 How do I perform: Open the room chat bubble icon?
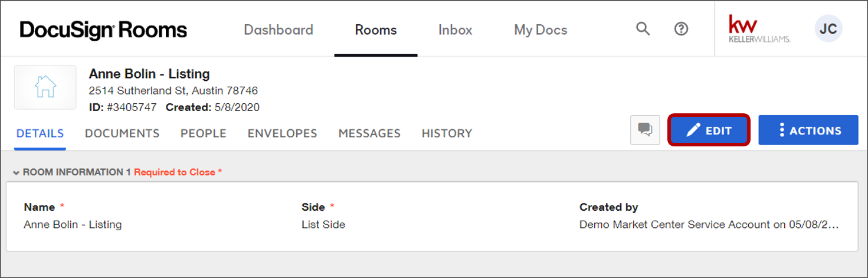[x=645, y=130]
